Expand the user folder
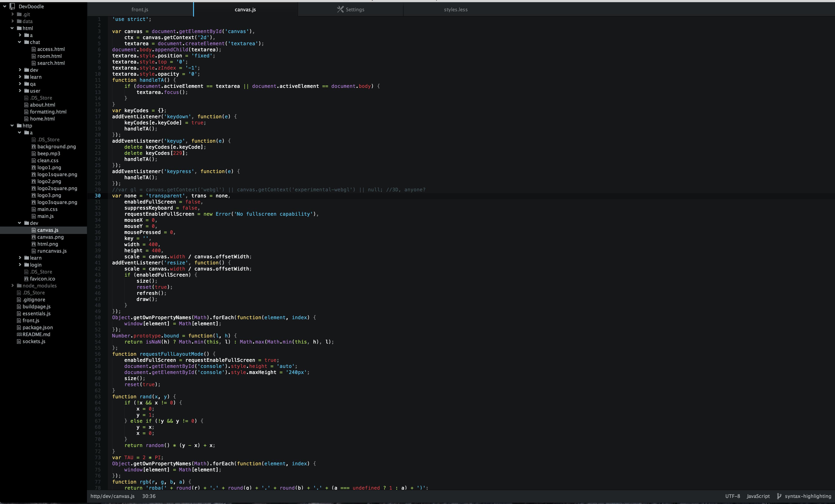 [20, 91]
